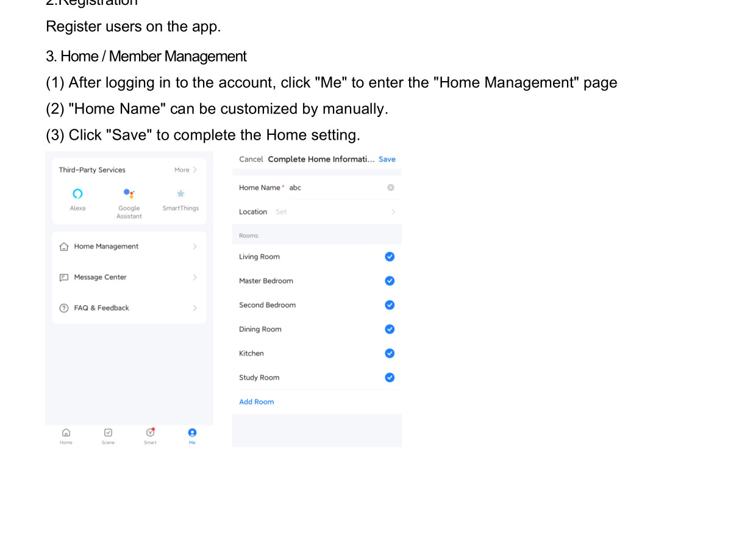Screen dimensions: 756x535
Task: Open the Smart tab icon
Action: pyautogui.click(x=150, y=433)
